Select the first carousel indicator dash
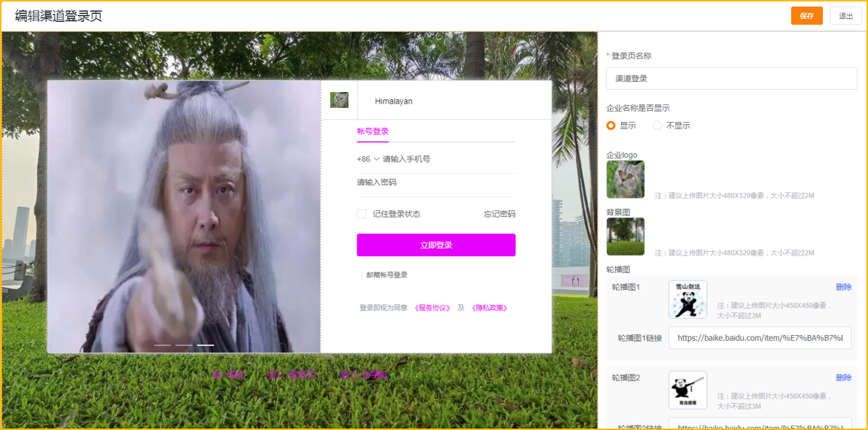This screenshot has width=868, height=430. coord(162,345)
